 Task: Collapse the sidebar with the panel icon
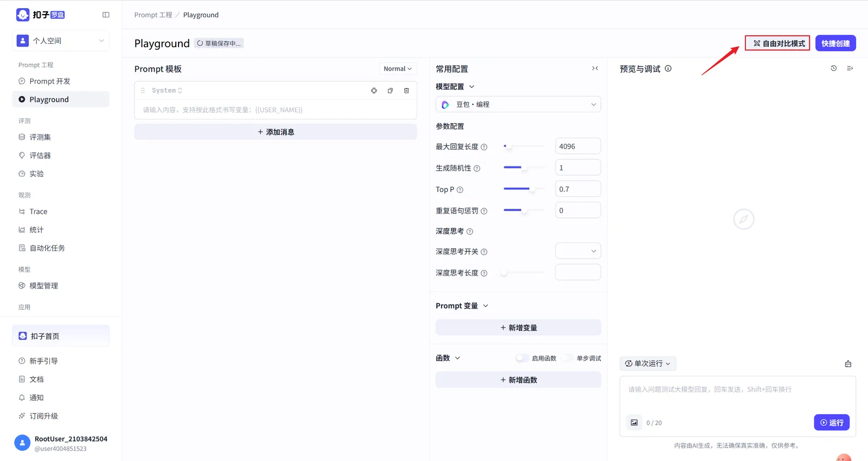click(x=106, y=15)
